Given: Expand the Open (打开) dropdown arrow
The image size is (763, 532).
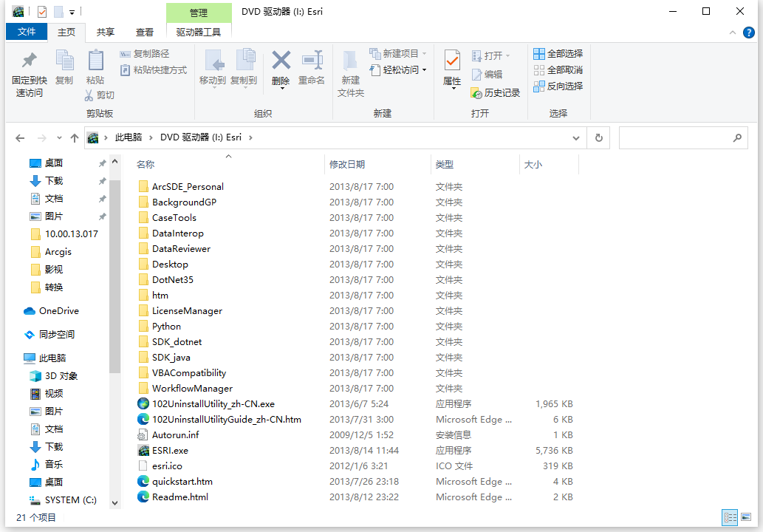Looking at the screenshot, I should (508, 56).
